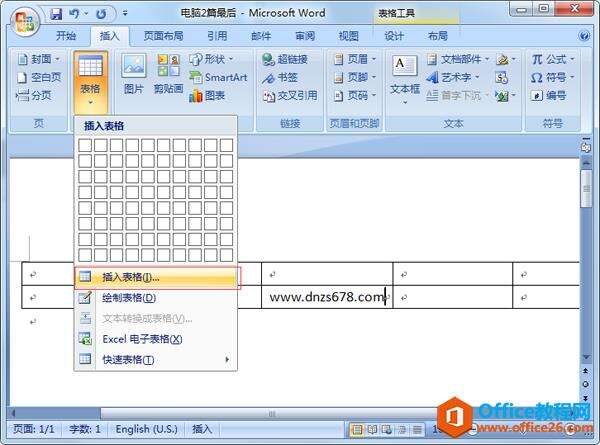Toggle the 插入 insert mode indicator
600x445 pixels.
point(202,429)
